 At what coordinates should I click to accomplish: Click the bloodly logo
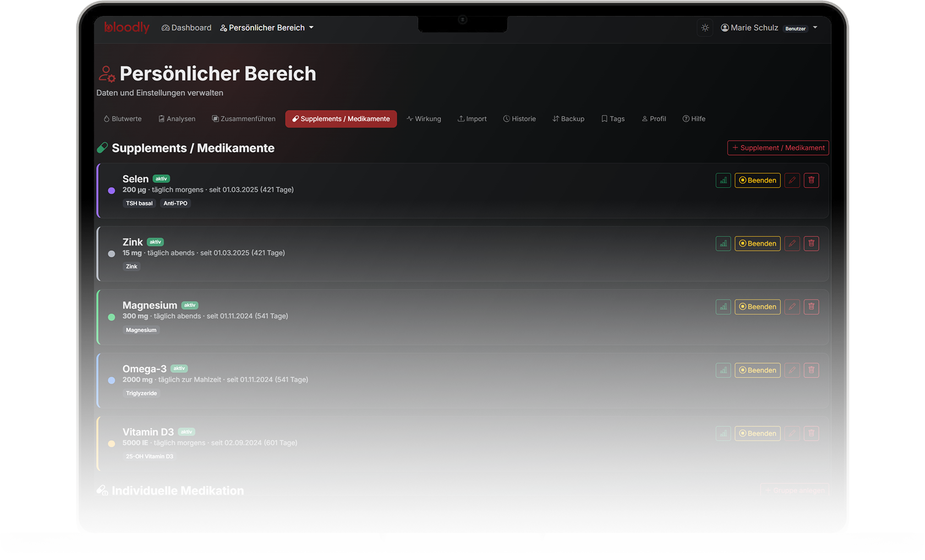point(127,28)
